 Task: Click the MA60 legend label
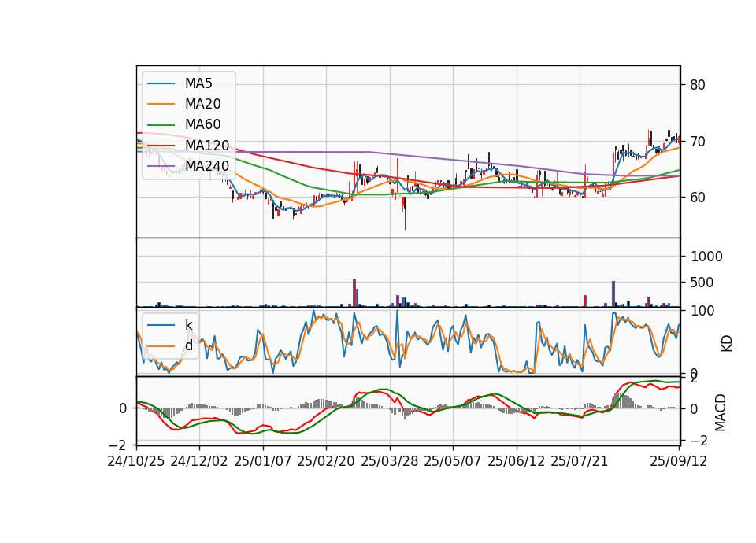(202, 124)
